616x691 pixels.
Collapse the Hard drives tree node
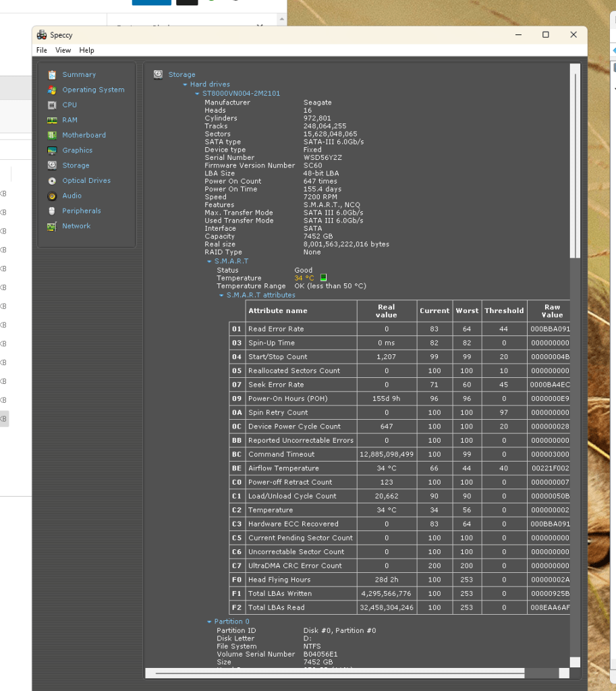click(185, 84)
